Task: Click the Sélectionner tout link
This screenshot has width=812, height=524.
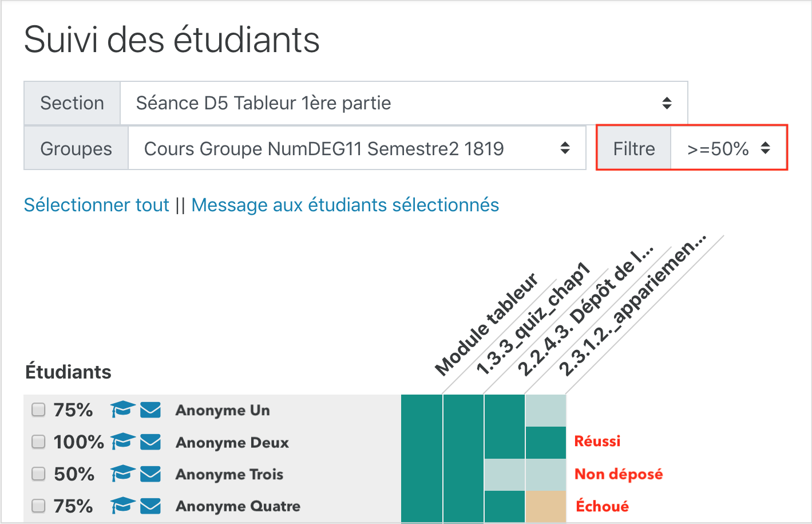Action: click(97, 205)
